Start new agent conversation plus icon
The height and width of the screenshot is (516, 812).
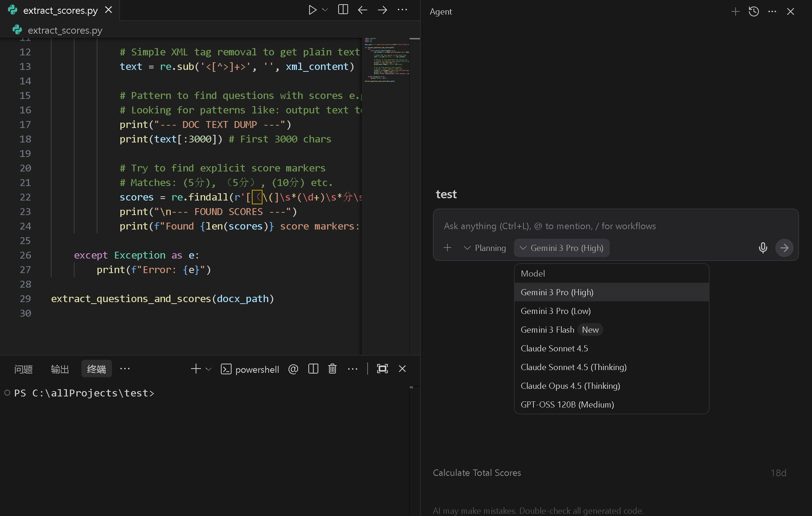[735, 11]
